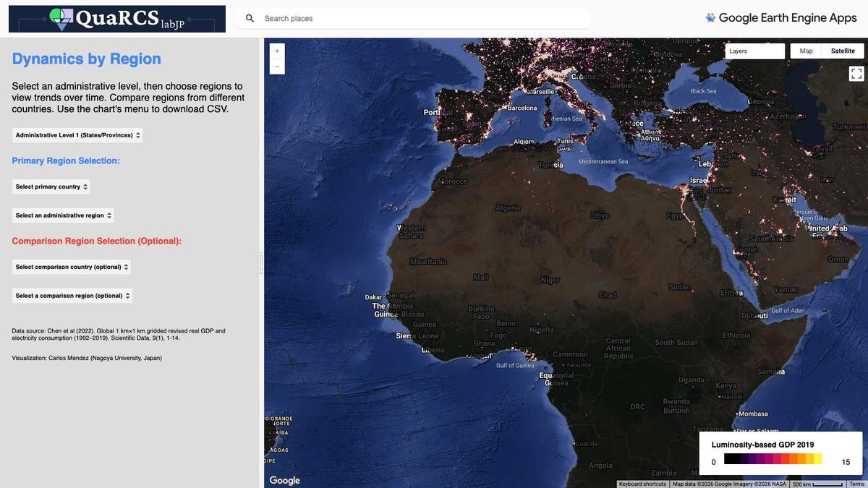This screenshot has height=488, width=868.
Task: Expand Select an administrative region dropdown
Action: (x=63, y=215)
